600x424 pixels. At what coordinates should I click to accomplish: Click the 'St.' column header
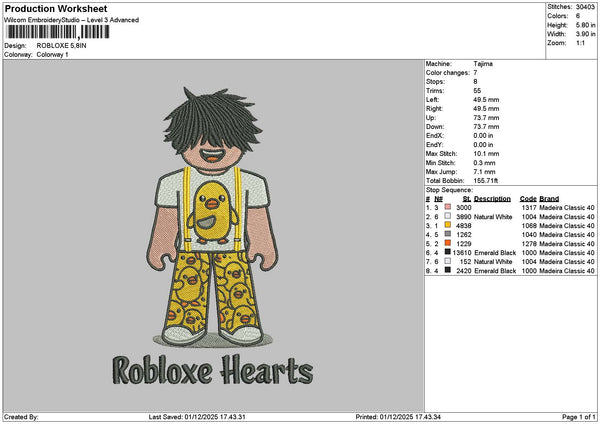(467, 199)
